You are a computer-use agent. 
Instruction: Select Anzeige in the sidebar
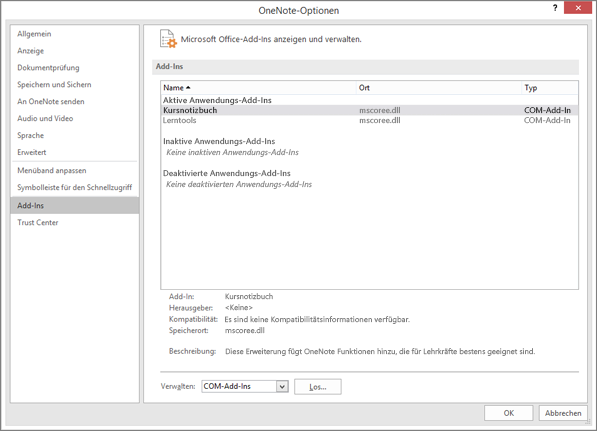[30, 51]
